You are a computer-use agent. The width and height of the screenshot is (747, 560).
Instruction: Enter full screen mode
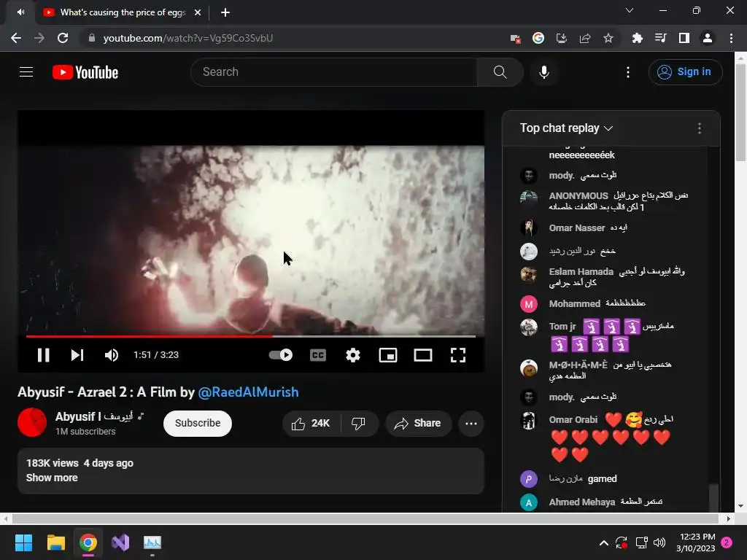click(458, 355)
